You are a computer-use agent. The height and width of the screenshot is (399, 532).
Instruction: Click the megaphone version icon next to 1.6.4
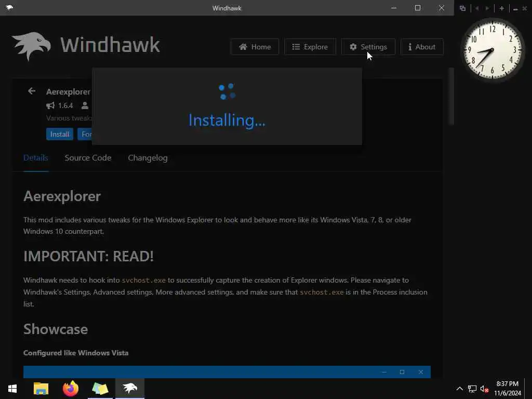click(50, 105)
